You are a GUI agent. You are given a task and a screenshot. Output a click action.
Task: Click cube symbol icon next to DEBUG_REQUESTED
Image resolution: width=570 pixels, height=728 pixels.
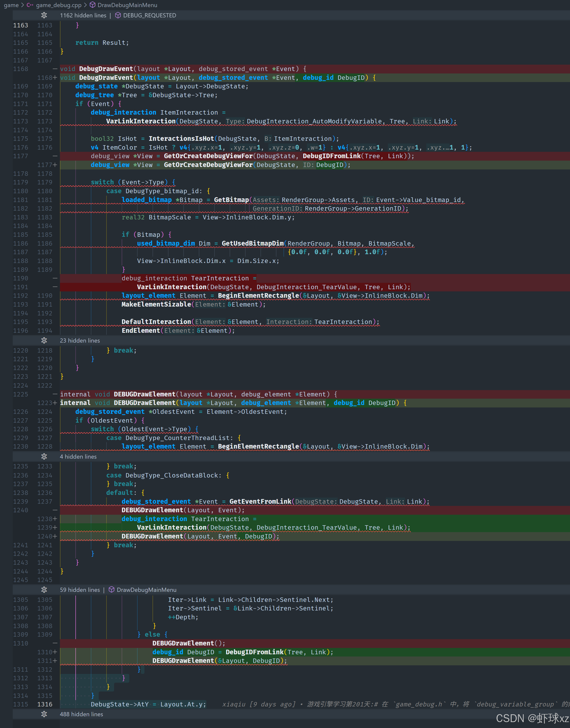point(118,15)
